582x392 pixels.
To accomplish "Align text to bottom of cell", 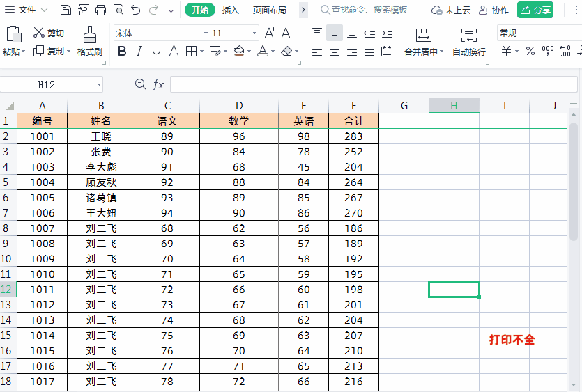I will point(352,33).
